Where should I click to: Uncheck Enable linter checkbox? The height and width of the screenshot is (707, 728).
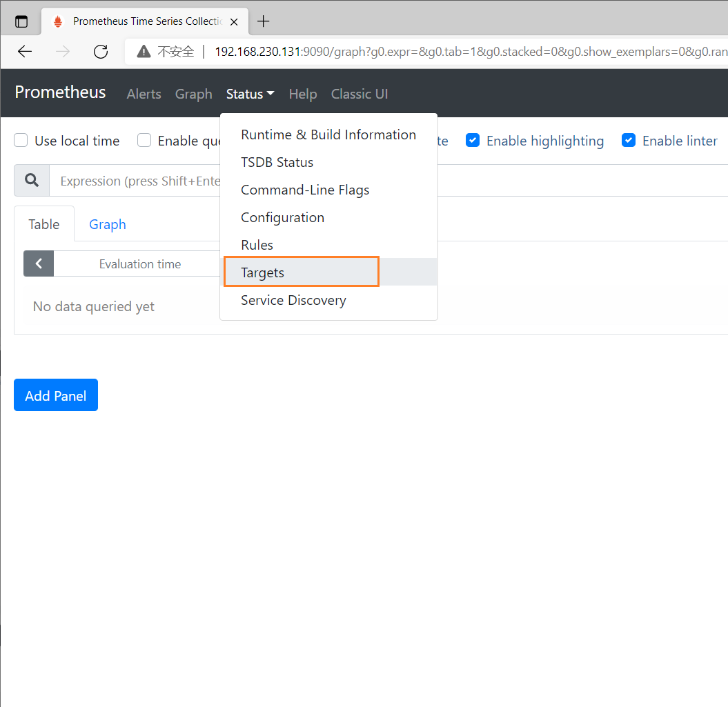[629, 140]
